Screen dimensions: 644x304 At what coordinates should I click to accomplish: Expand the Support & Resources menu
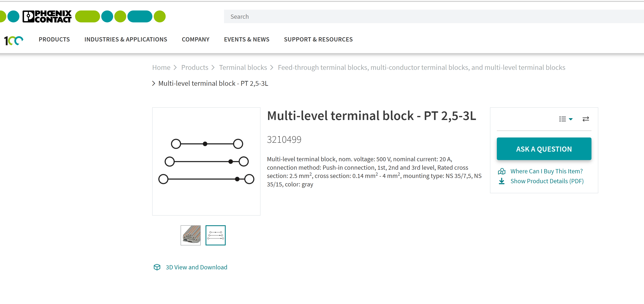click(318, 39)
